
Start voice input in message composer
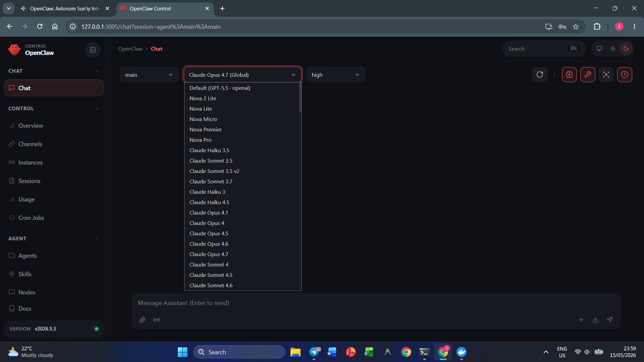click(x=157, y=320)
